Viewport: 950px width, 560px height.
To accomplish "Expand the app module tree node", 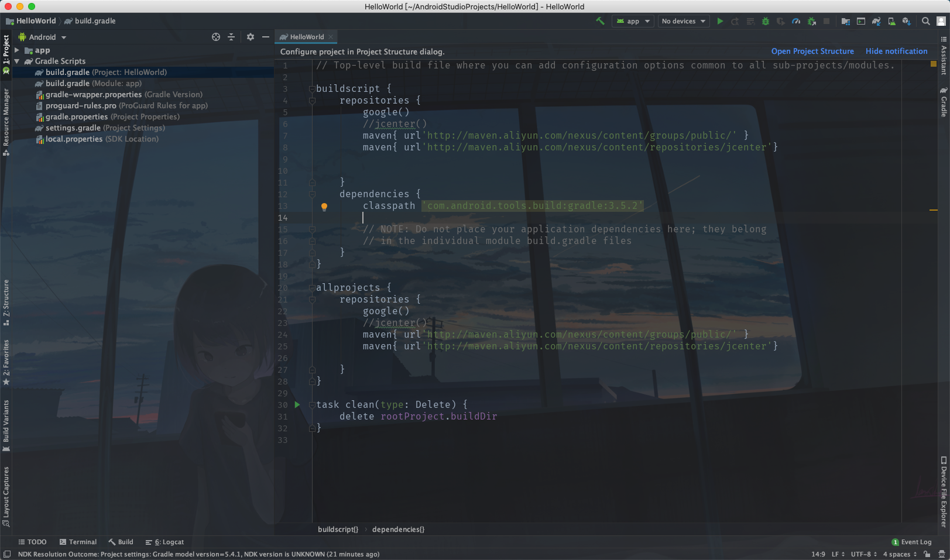I will pyautogui.click(x=17, y=50).
